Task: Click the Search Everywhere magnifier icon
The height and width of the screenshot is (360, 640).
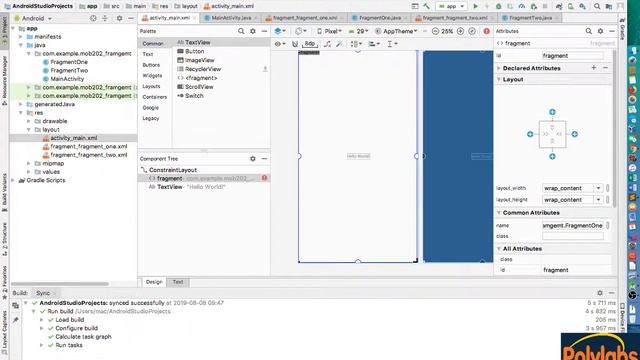Action: [597, 6]
